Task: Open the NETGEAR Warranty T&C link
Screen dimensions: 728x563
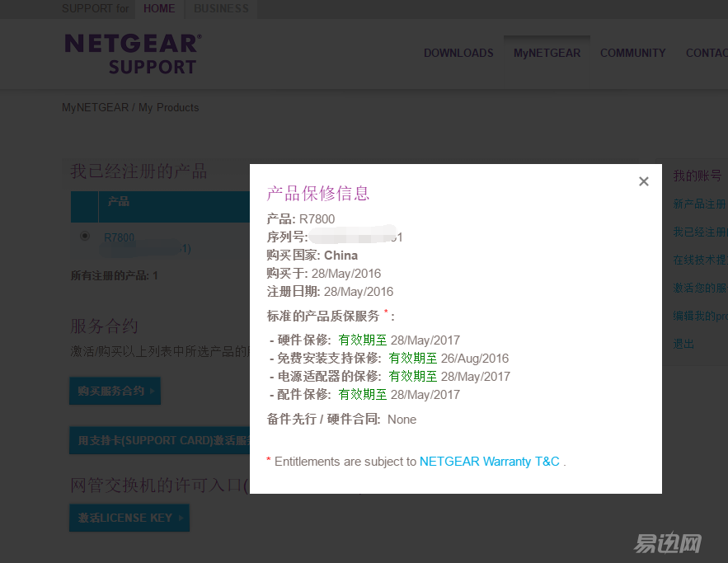Action: tap(490, 462)
